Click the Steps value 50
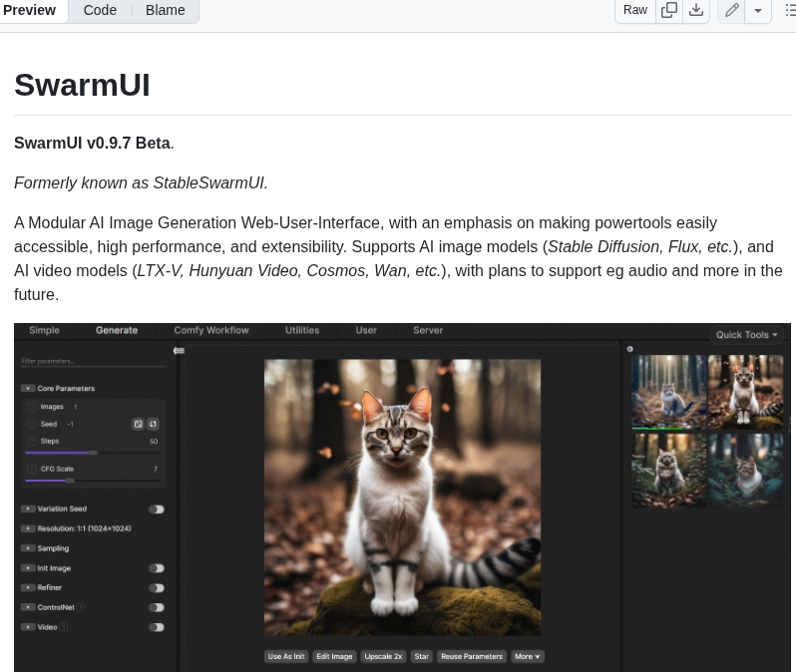Image resolution: width=796 pixels, height=672 pixels. (154, 442)
